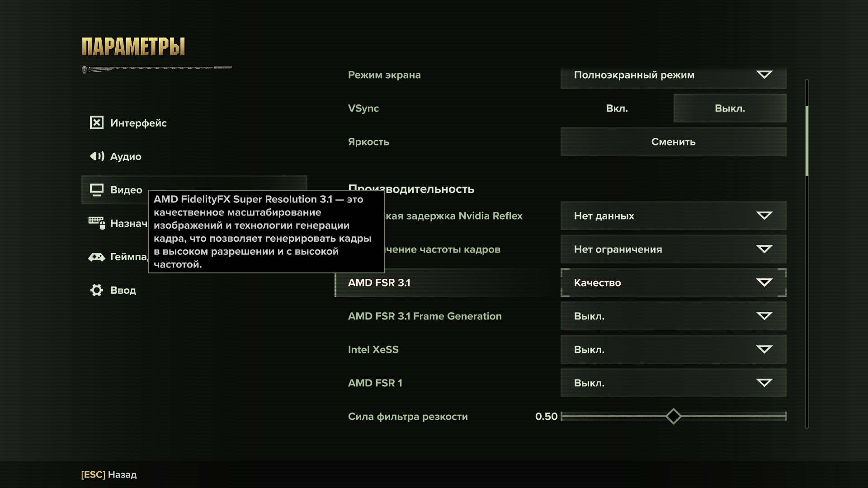Open the AMD FSR 3.1 quality dropdown
This screenshot has width=868, height=488.
[x=673, y=283]
